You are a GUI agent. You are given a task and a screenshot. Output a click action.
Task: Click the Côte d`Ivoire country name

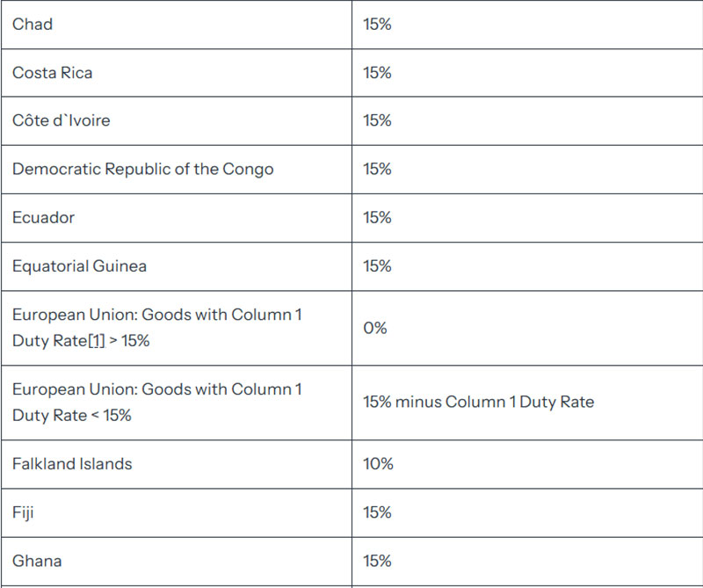(61, 120)
